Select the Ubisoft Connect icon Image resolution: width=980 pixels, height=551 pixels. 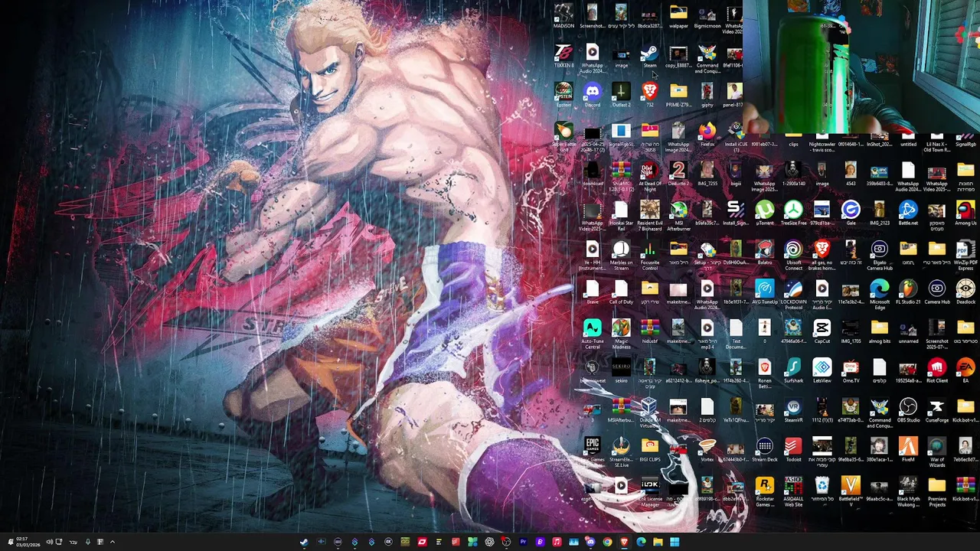pos(793,256)
